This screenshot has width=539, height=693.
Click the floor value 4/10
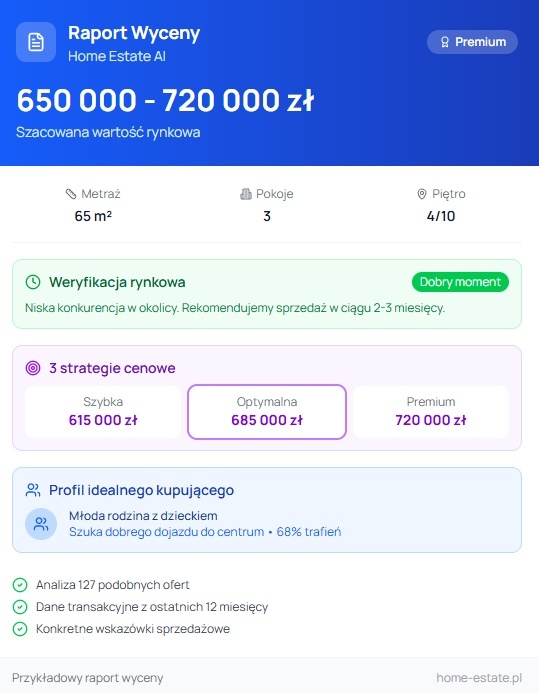pos(441,216)
